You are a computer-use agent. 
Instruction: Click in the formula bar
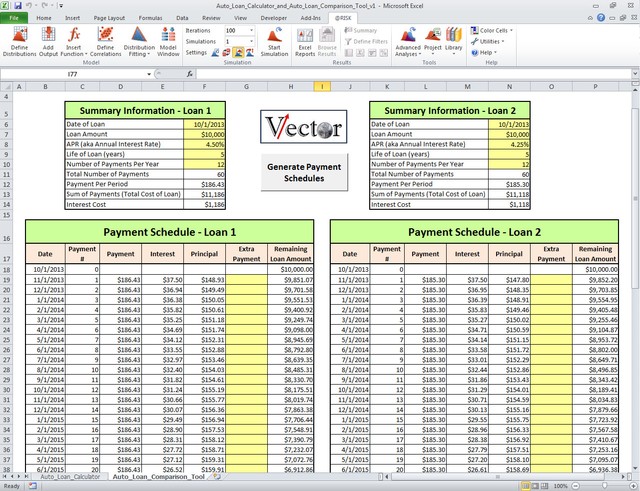coord(413,74)
